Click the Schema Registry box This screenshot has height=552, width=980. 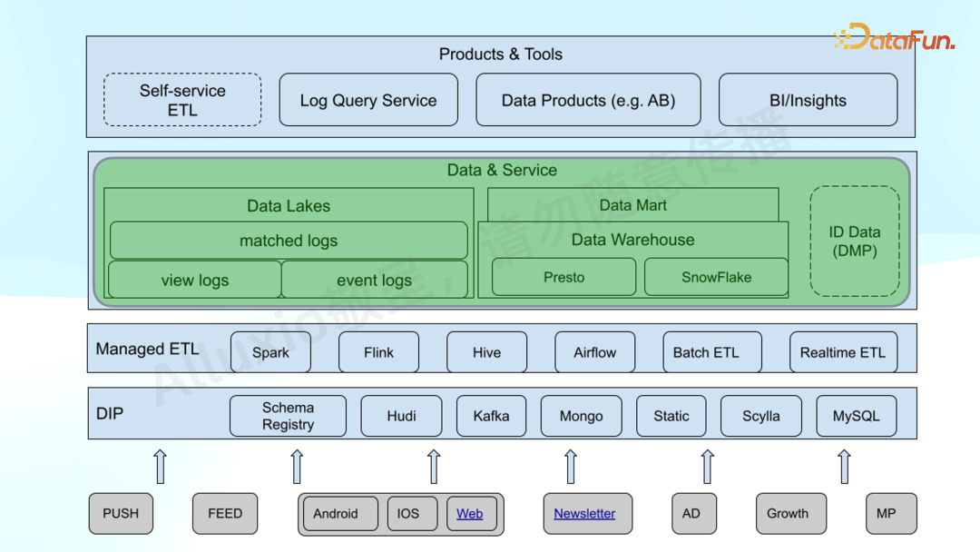tap(288, 416)
